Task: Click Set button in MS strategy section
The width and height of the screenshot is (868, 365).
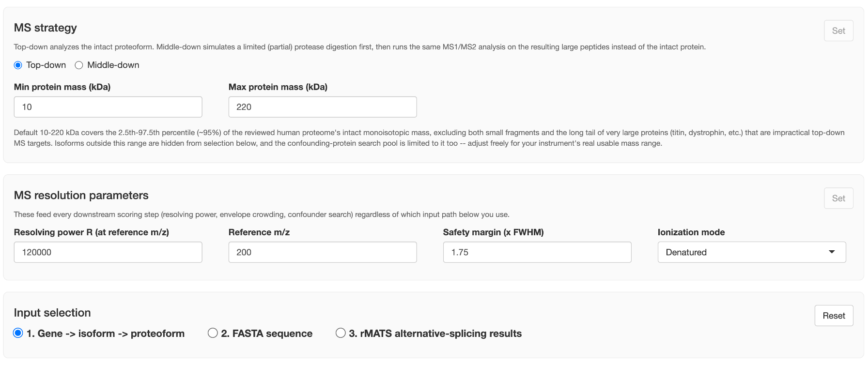Action: coord(838,30)
